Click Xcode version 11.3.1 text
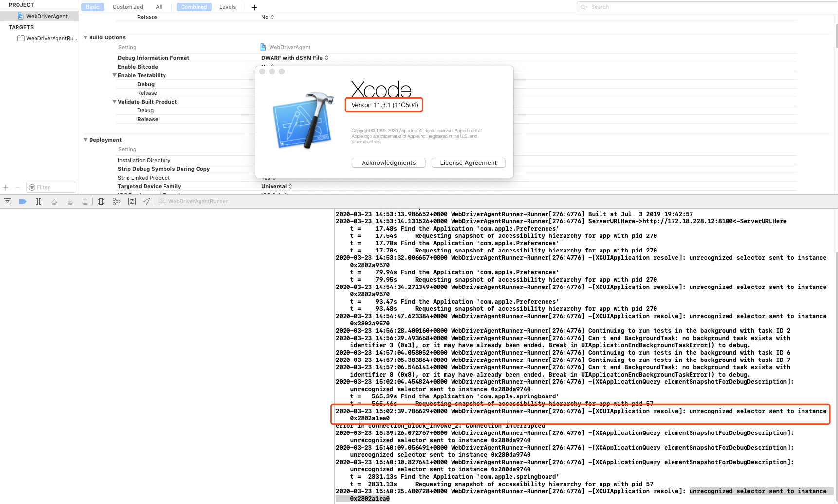838x504 pixels. coord(384,105)
